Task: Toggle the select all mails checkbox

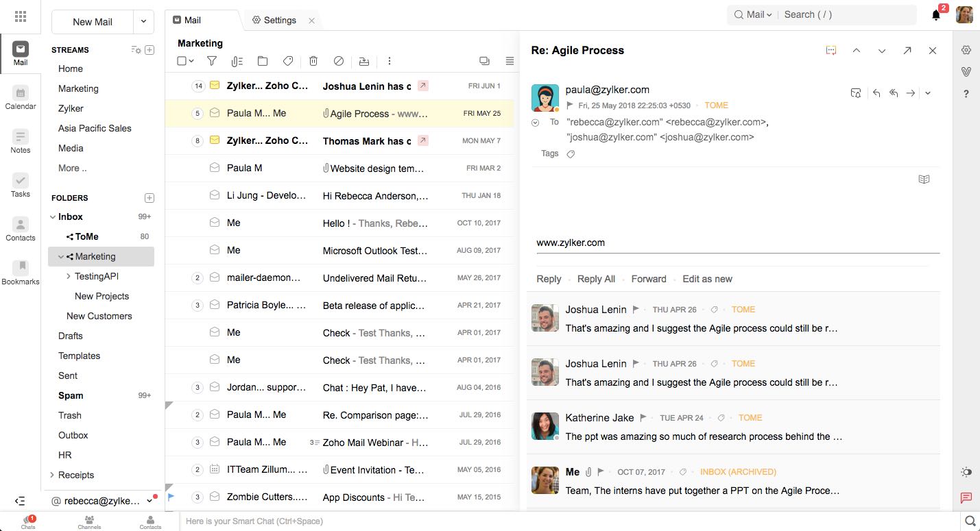Action: pos(182,61)
